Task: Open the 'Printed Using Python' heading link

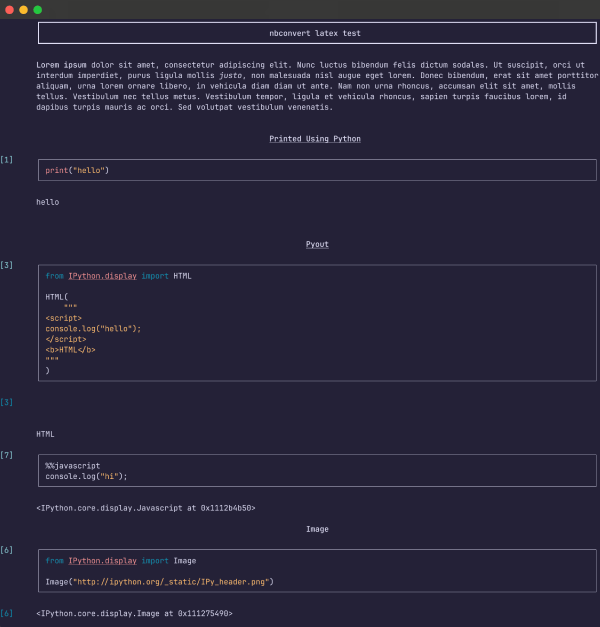Action: pos(315,139)
